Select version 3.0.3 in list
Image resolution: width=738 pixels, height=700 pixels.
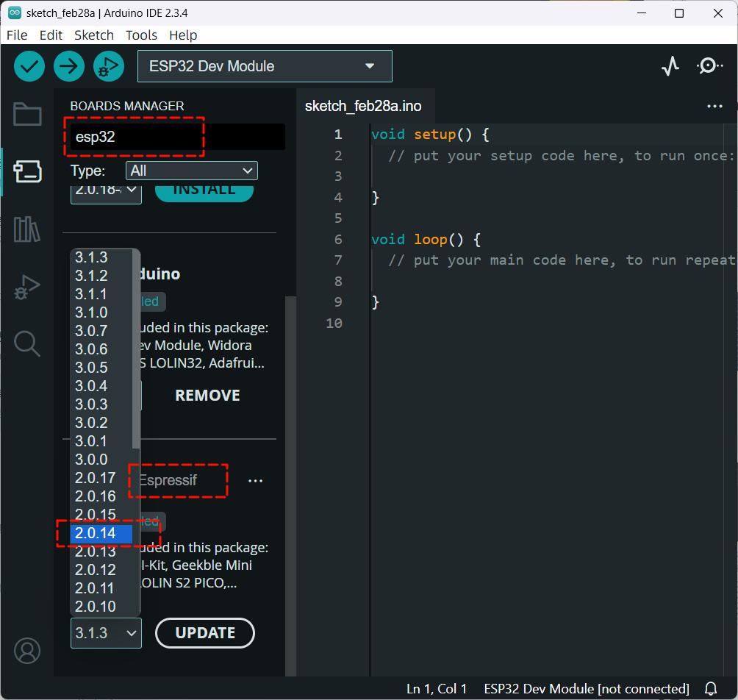tap(101, 404)
